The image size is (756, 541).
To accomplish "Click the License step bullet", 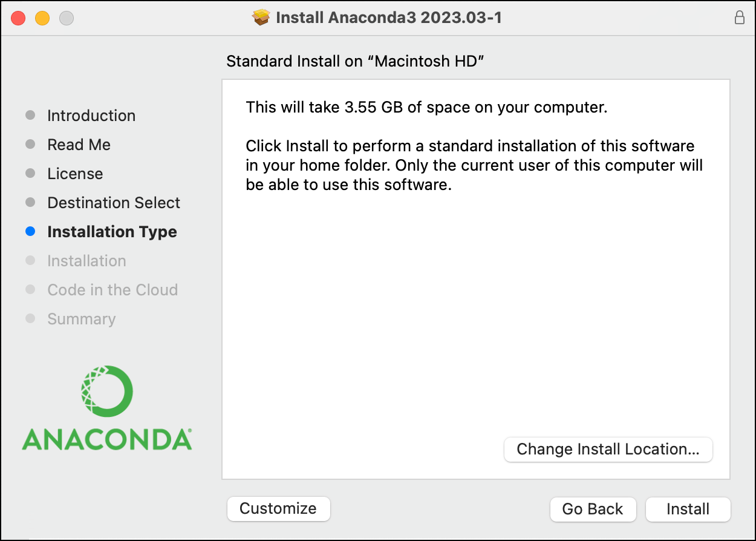I will [x=30, y=174].
